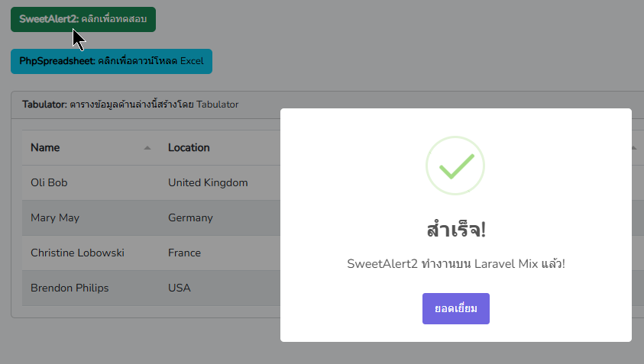Sort by the Name column header
The image size is (644, 364).
point(46,148)
